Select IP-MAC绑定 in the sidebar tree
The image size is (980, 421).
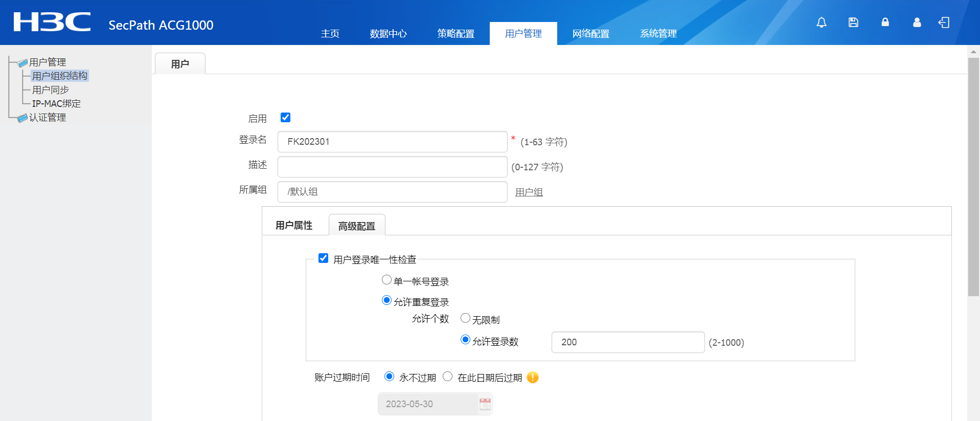click(x=56, y=104)
